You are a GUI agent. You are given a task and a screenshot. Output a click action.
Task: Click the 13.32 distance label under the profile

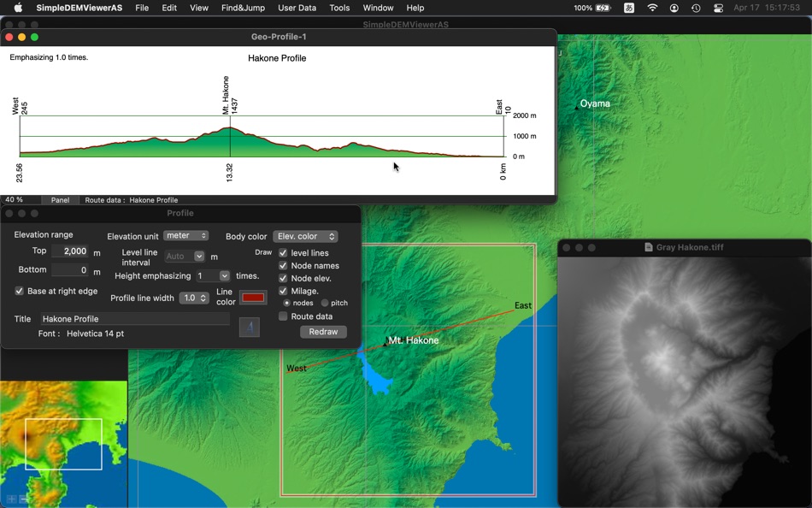(x=229, y=173)
